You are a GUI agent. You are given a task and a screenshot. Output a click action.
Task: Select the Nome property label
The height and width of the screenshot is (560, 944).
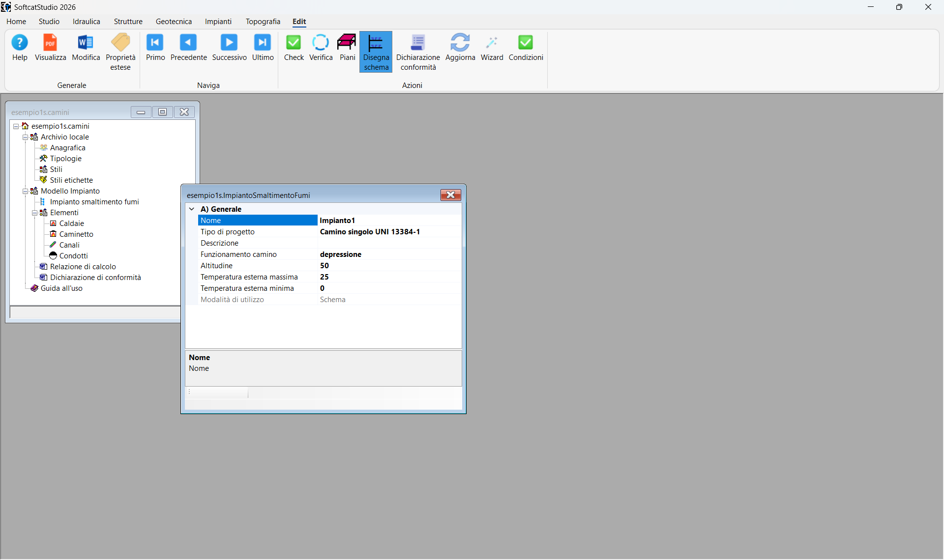coord(258,221)
